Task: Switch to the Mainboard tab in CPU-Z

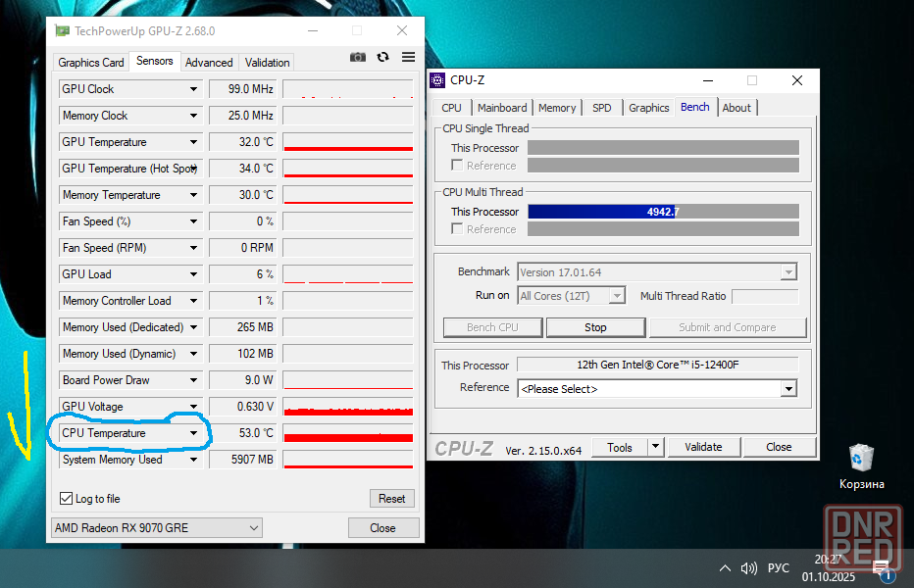Action: [x=502, y=108]
